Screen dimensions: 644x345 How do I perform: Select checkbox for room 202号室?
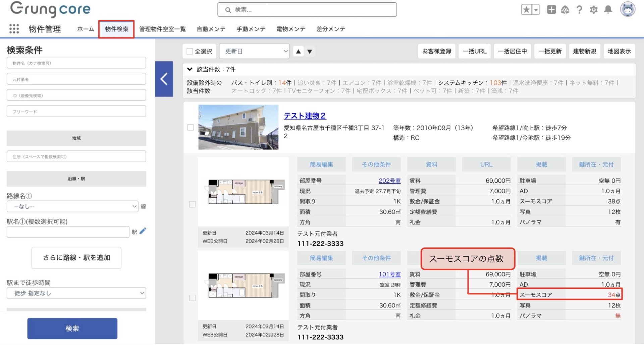click(192, 204)
